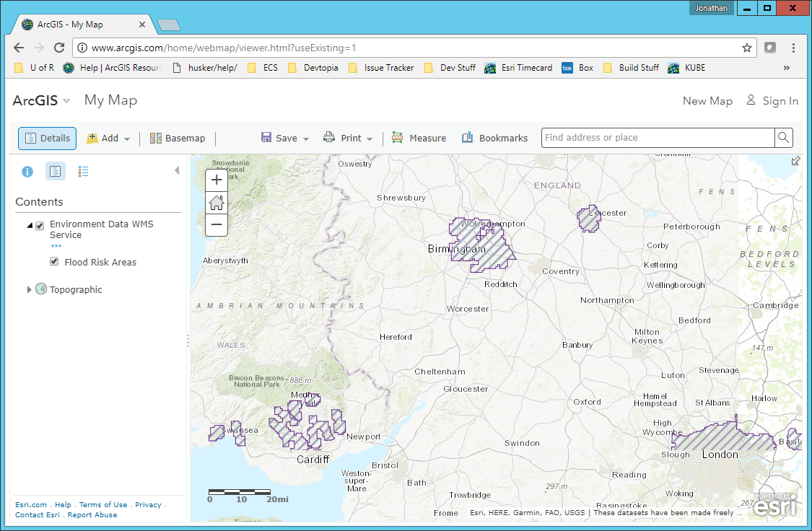
Task: Toggle the Flood Risk Areas checkbox
Action: coord(54,262)
